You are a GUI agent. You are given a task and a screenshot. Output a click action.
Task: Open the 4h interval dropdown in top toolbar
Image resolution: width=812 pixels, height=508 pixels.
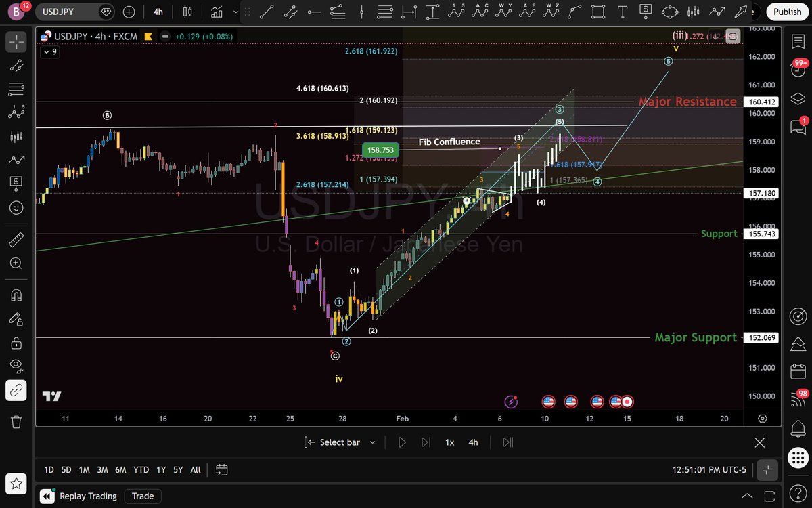tap(158, 12)
